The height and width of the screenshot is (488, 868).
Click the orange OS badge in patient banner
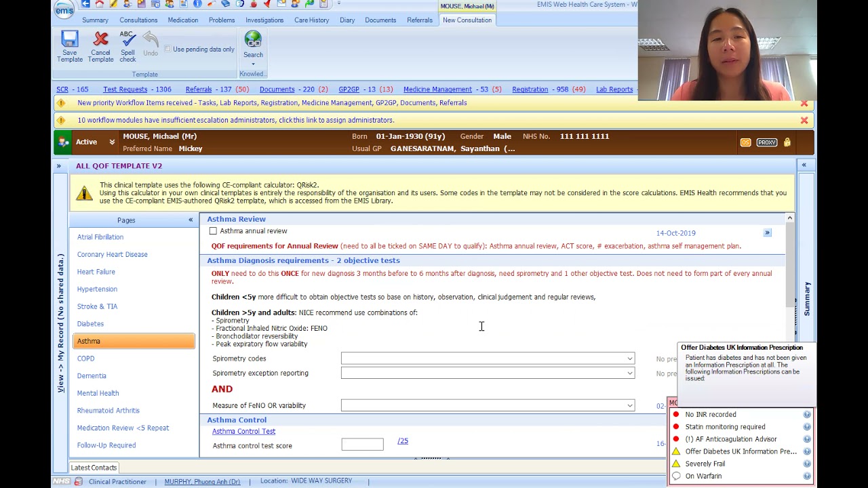click(745, 142)
